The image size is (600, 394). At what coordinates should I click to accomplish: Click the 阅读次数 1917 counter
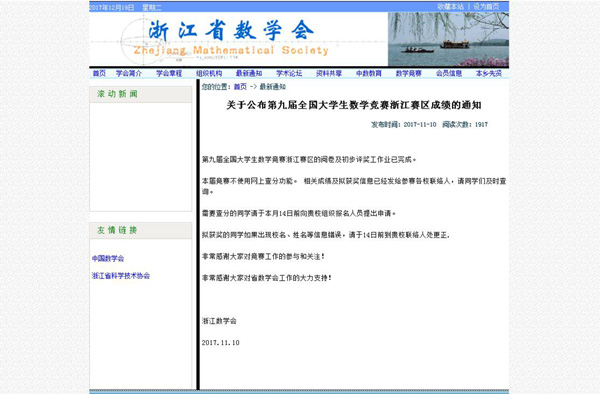(465, 124)
